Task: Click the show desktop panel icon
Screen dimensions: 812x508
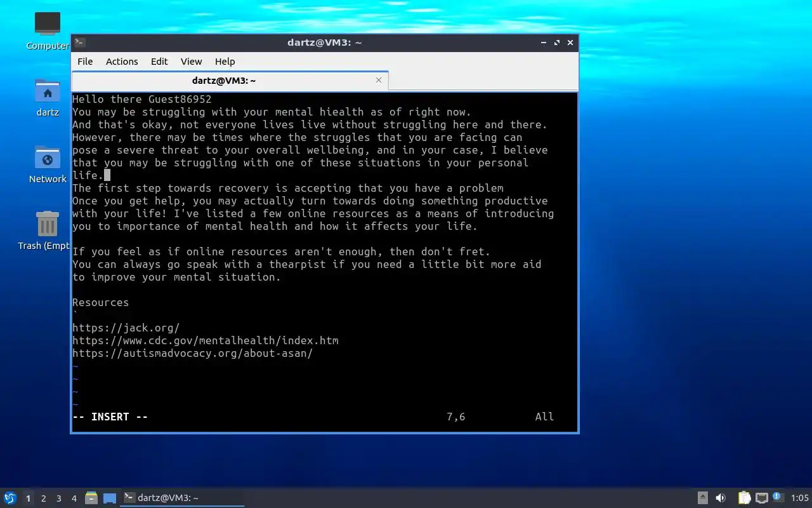Action: (x=110, y=498)
